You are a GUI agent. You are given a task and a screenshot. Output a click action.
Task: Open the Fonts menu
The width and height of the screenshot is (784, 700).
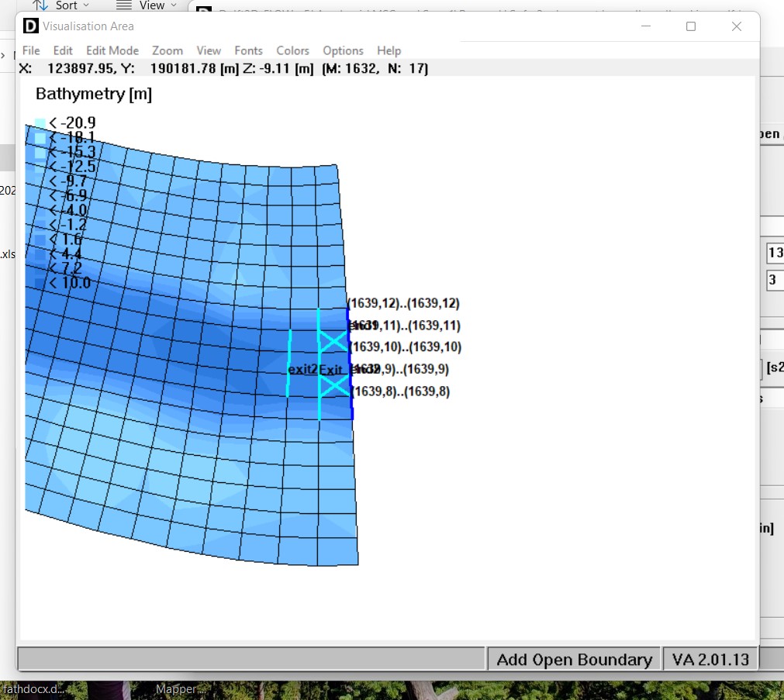(248, 50)
